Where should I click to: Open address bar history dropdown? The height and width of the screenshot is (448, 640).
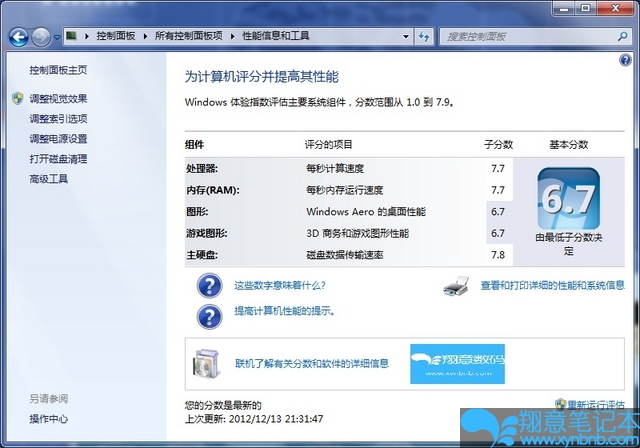coord(406,36)
